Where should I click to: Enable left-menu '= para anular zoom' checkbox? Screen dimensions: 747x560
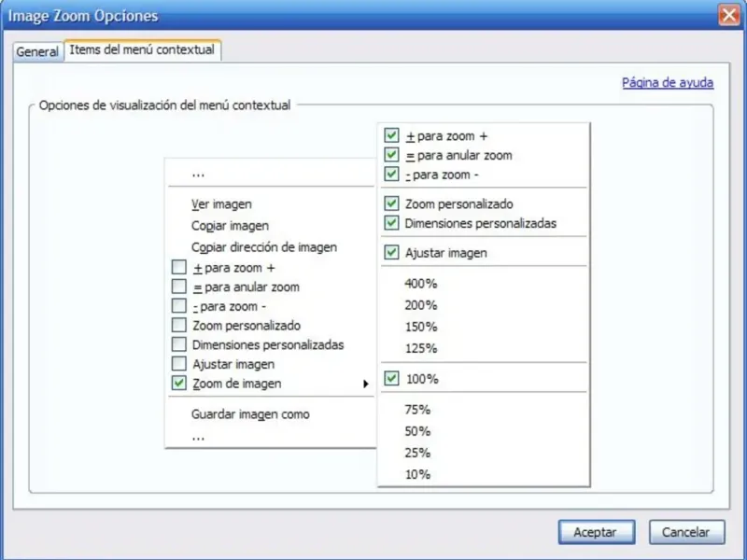coord(179,287)
